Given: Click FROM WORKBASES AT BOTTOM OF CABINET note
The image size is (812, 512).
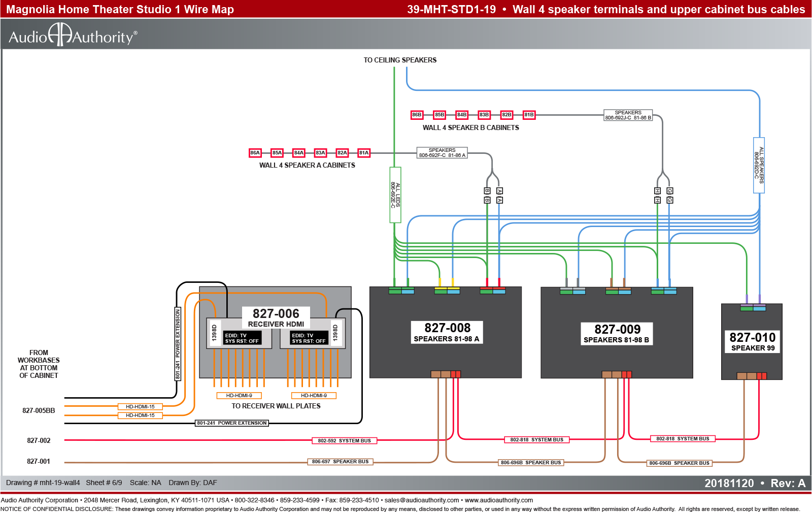Looking at the screenshot, I should pyautogui.click(x=39, y=364).
